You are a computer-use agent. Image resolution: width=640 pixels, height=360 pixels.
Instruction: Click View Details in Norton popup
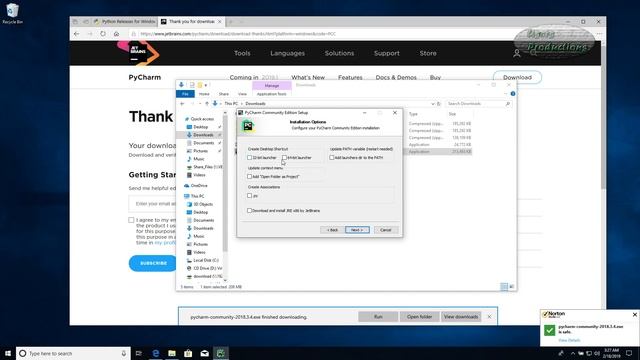[x=569, y=340]
